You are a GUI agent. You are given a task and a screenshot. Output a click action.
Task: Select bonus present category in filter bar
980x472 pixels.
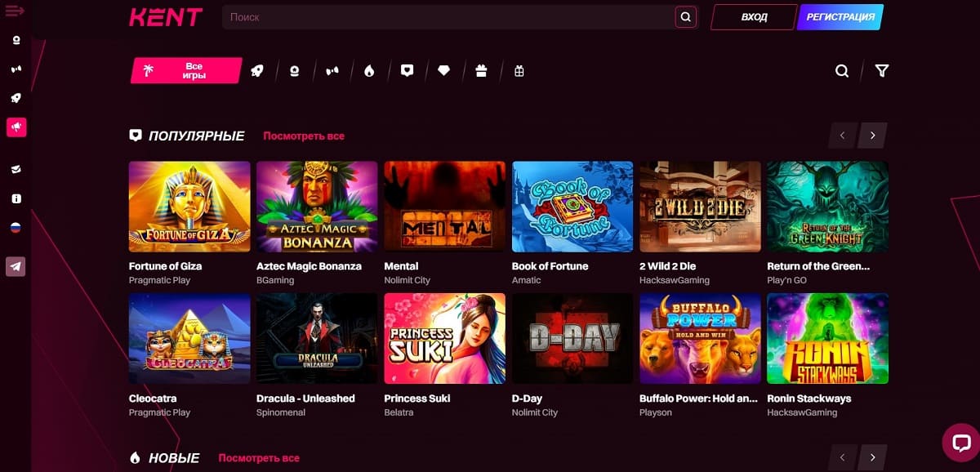[x=519, y=71]
